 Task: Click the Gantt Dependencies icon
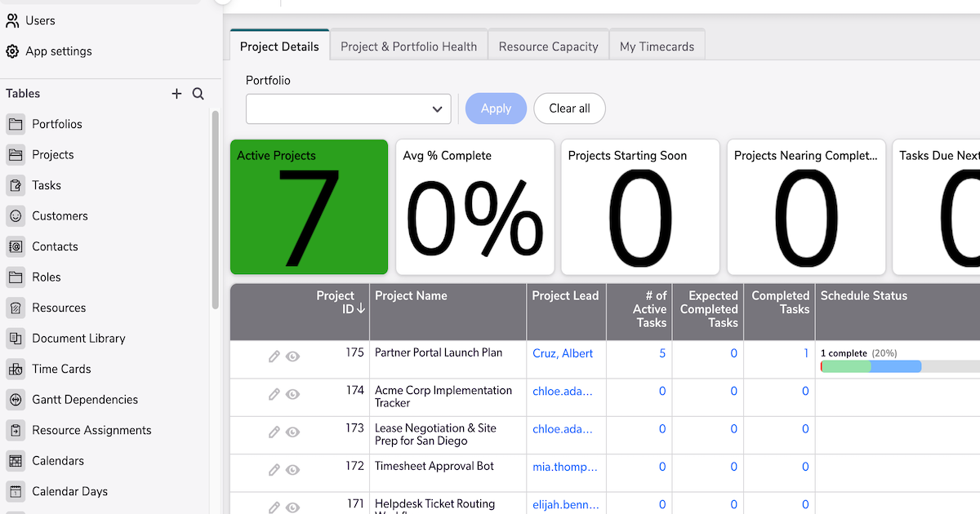(x=16, y=400)
